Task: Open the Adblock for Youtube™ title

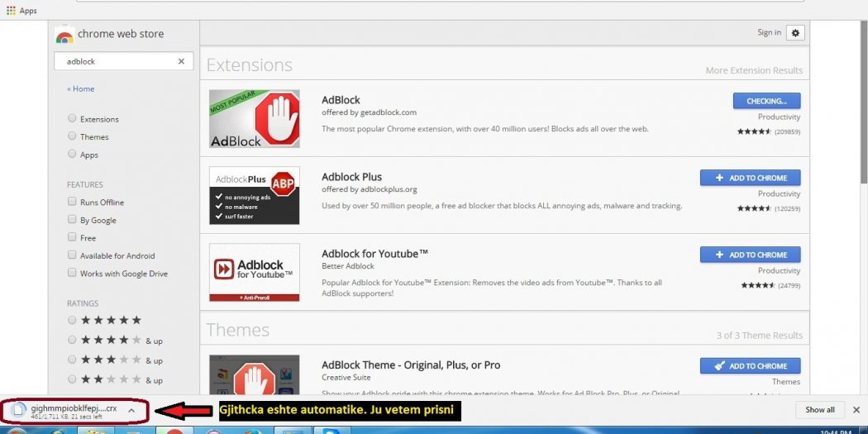Action: pos(374,254)
